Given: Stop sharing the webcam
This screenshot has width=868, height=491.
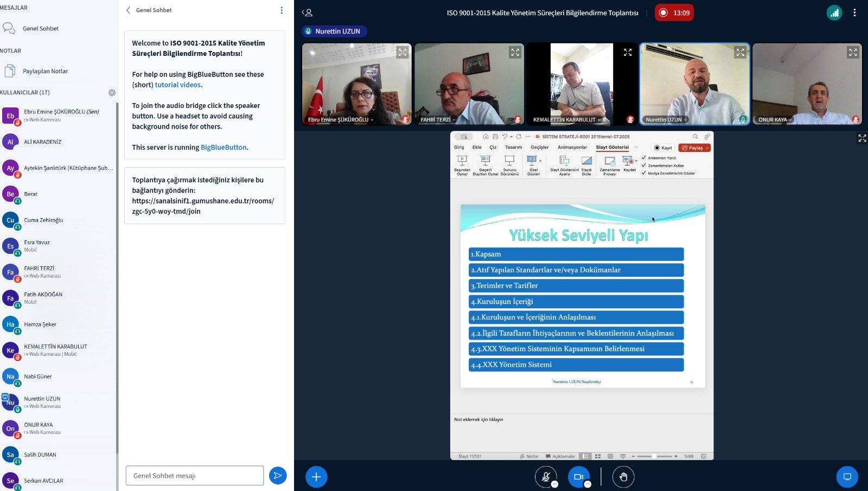Looking at the screenshot, I should (579, 477).
